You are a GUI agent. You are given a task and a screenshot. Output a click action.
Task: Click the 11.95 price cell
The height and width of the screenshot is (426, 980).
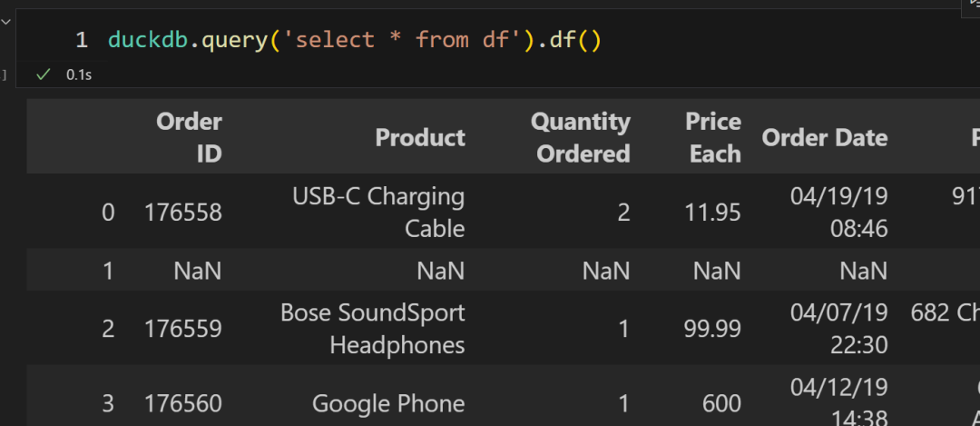[711, 213]
